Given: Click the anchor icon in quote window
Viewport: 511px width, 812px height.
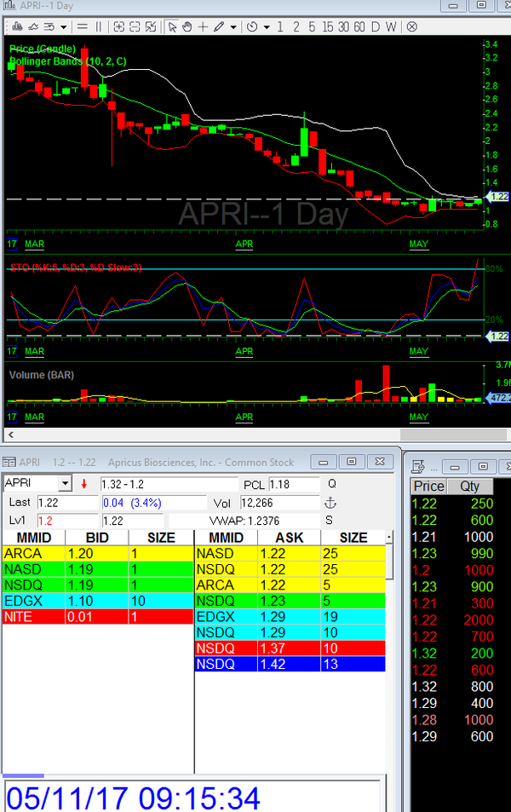Looking at the screenshot, I should (332, 502).
